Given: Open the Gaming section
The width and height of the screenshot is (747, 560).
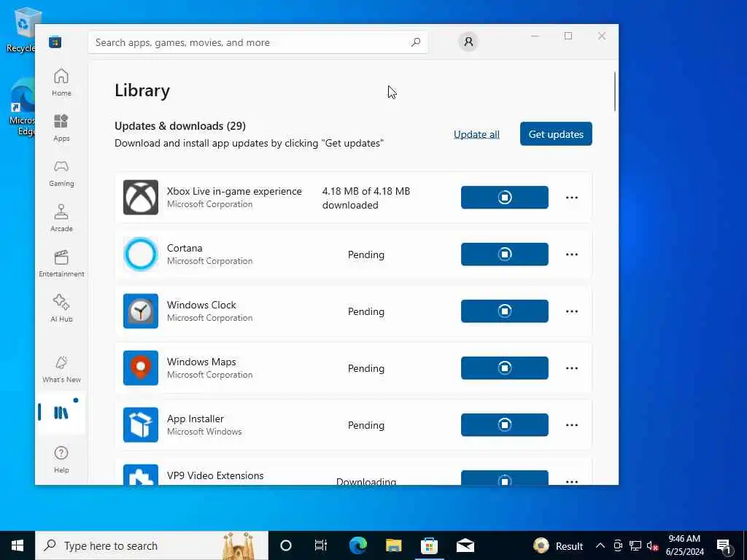Looking at the screenshot, I should pos(61,173).
